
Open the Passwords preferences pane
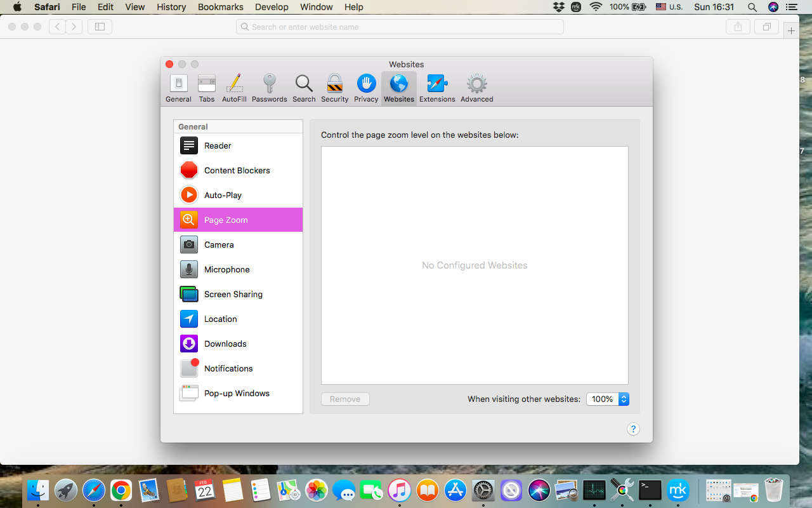[x=269, y=88]
